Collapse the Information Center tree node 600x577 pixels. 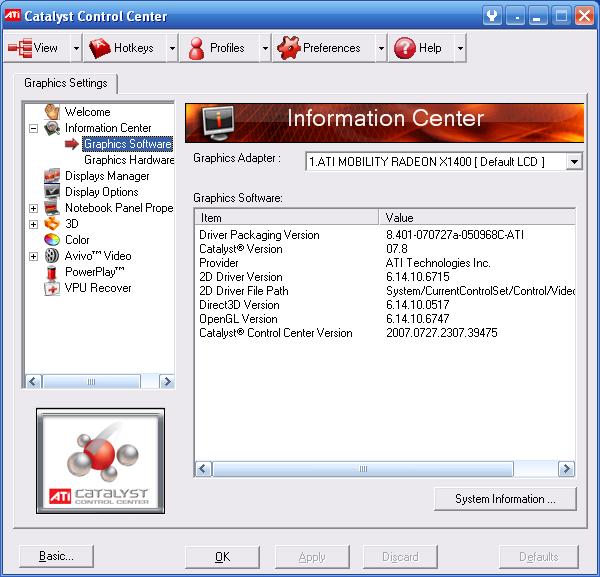pos(34,128)
